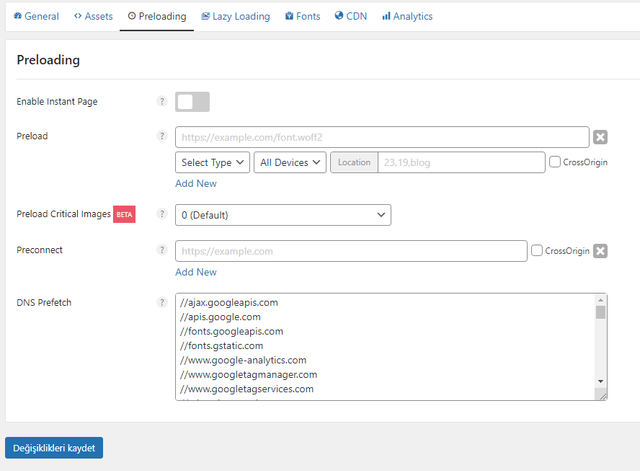Click the Lazy Loading tab image icon
Image resolution: width=640 pixels, height=471 pixels.
[205, 16]
